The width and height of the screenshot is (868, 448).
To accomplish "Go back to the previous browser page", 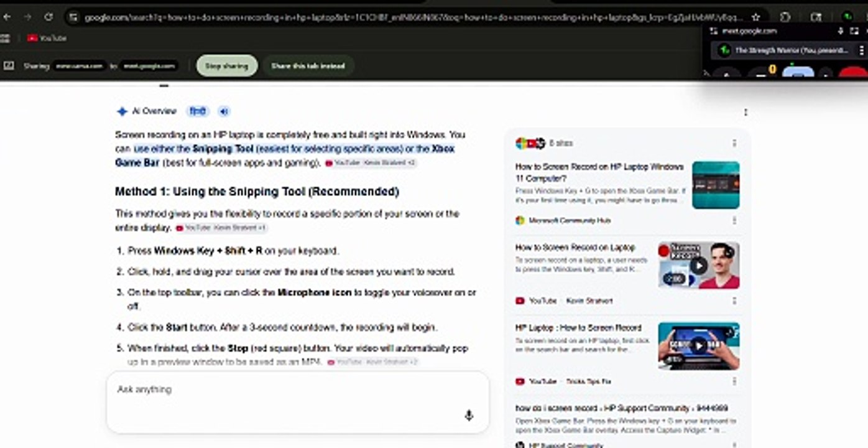I will click(x=7, y=17).
